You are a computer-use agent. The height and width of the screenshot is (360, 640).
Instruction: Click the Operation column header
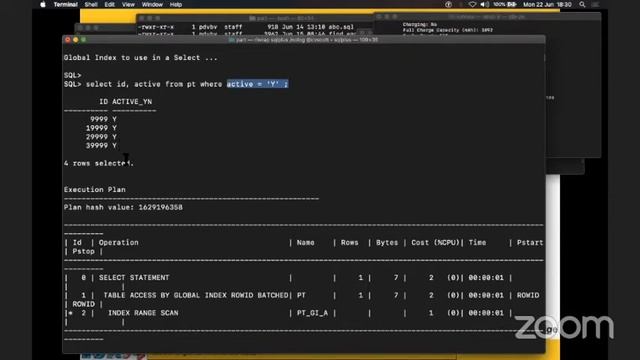(118, 242)
